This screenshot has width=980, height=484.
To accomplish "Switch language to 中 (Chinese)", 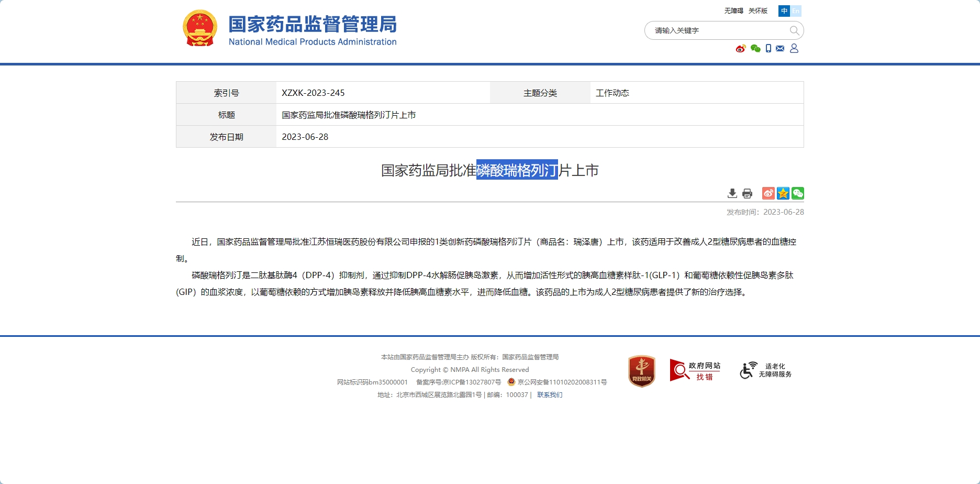I will (x=784, y=11).
